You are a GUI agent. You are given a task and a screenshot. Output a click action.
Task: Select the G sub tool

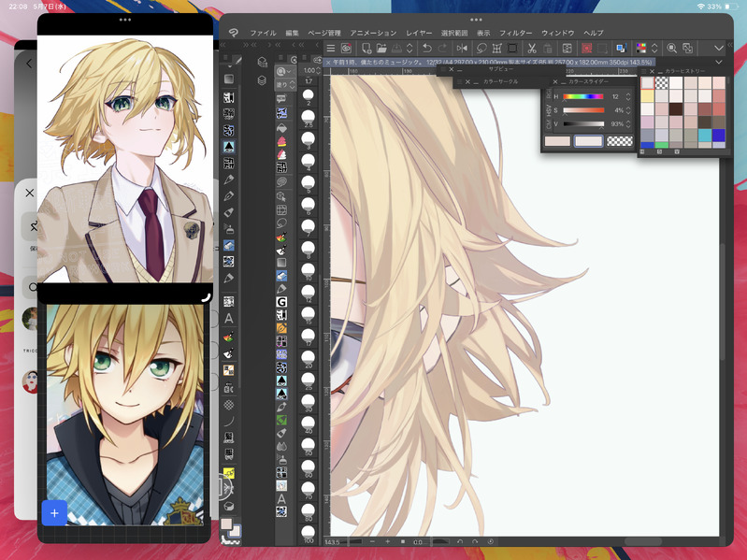(x=281, y=302)
